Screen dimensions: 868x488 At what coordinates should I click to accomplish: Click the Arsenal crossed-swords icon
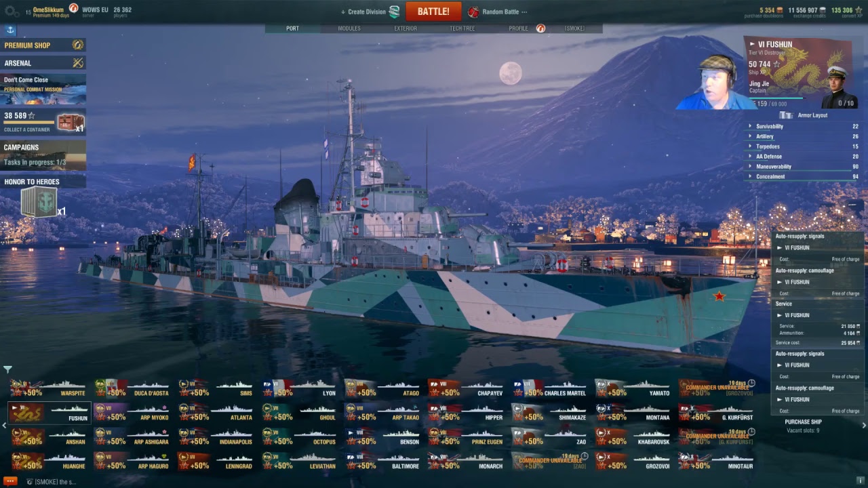[x=77, y=63]
